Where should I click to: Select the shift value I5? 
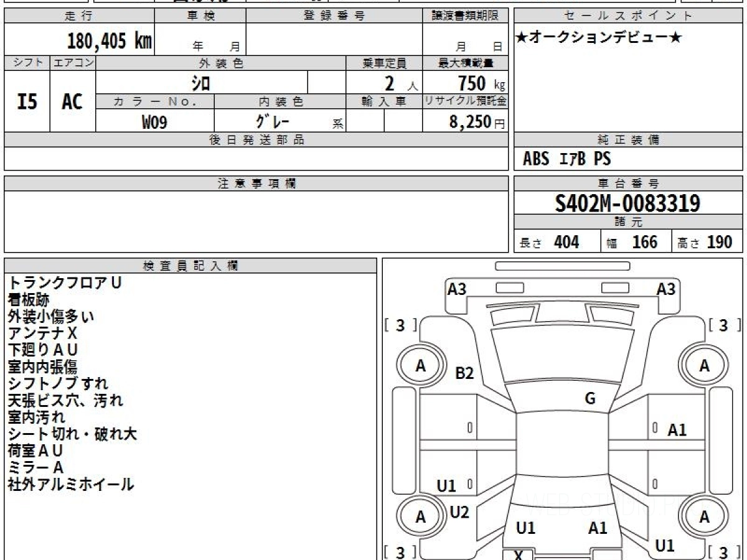click(27, 102)
